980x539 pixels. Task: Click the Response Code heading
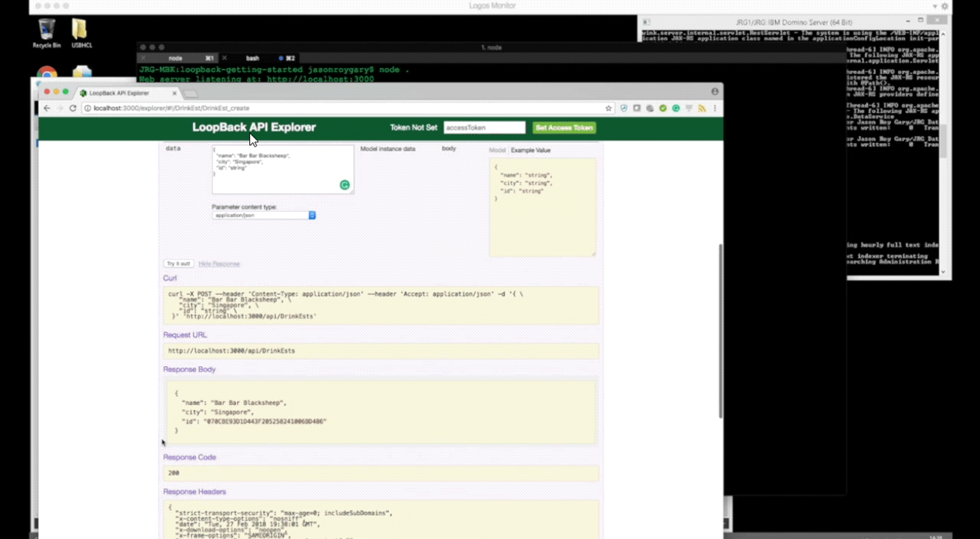pyautogui.click(x=189, y=457)
